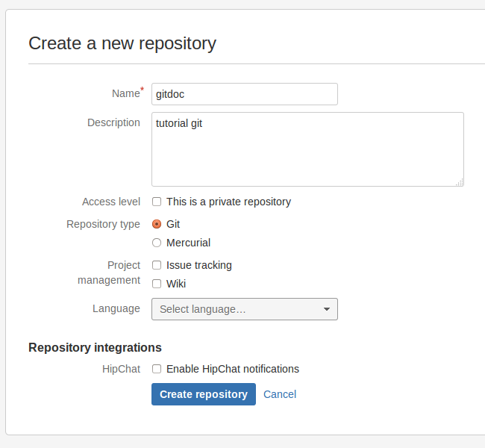
Task: Check the Wiki checkbox
Action: point(157,284)
